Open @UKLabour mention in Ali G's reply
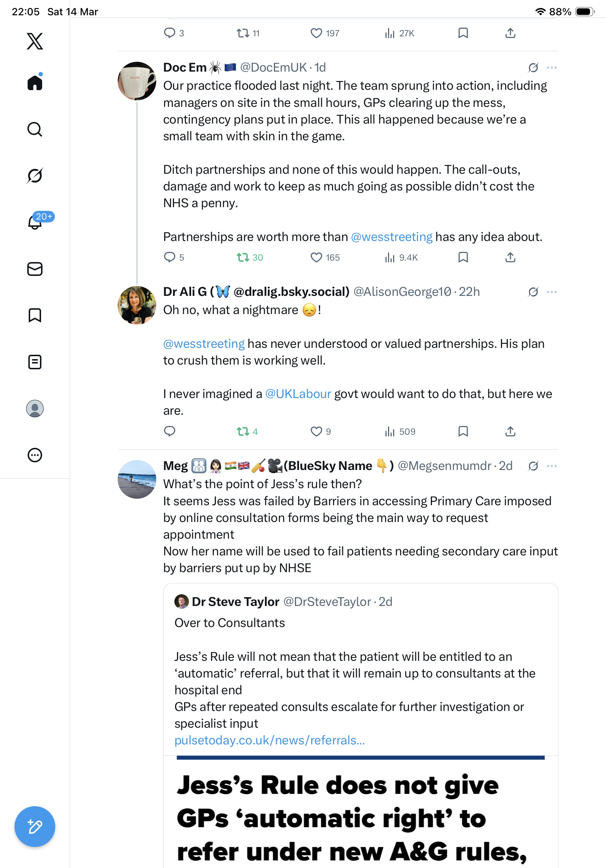Screen dimensions: 606x868 click(298, 394)
